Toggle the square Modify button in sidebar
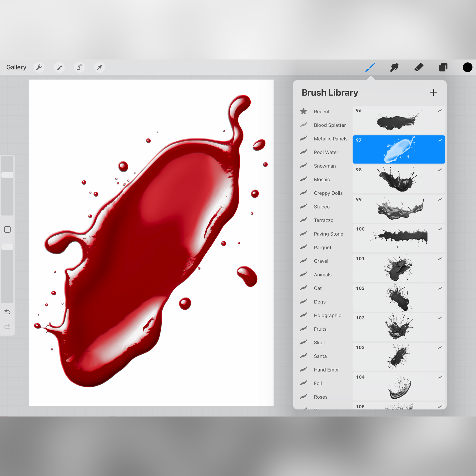The image size is (476, 476). click(7, 229)
